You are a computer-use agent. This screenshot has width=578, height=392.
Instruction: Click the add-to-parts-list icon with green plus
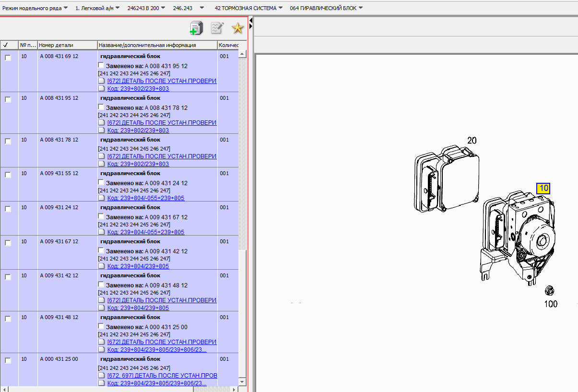196,28
